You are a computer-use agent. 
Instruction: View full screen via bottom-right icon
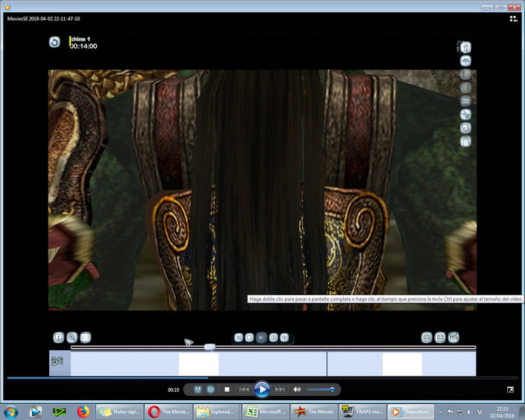(511, 390)
